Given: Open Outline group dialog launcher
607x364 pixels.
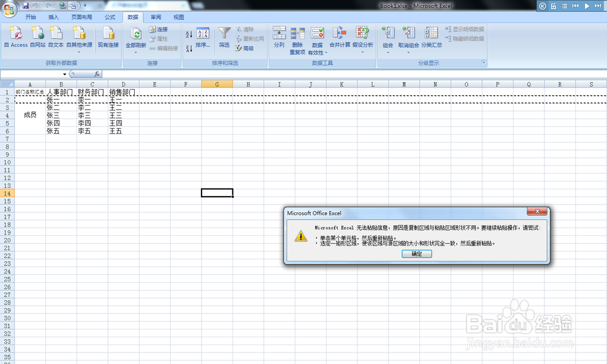Looking at the screenshot, I should pos(483,62).
